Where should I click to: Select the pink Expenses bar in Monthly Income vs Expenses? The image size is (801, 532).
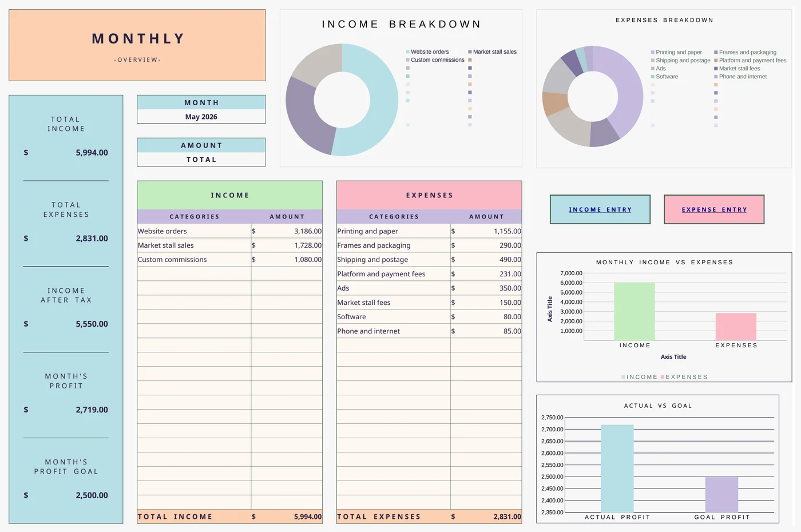tap(736, 327)
